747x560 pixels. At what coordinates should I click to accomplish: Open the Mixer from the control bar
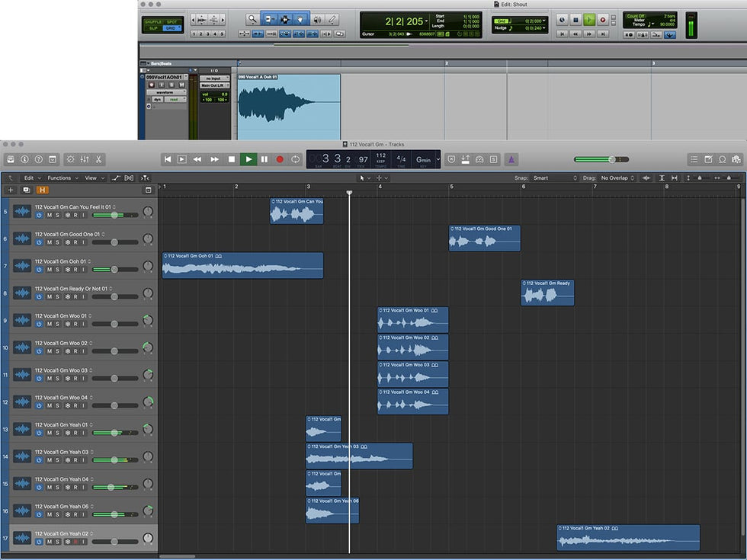pyautogui.click(x=85, y=159)
